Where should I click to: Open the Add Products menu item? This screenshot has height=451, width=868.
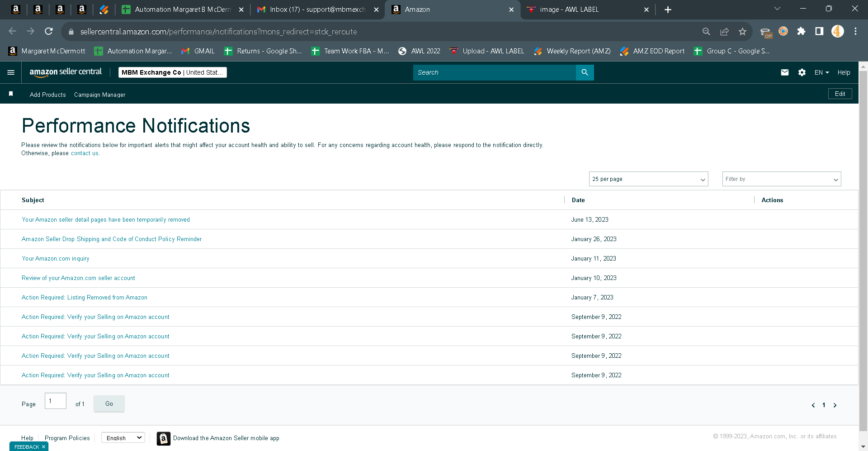point(48,95)
